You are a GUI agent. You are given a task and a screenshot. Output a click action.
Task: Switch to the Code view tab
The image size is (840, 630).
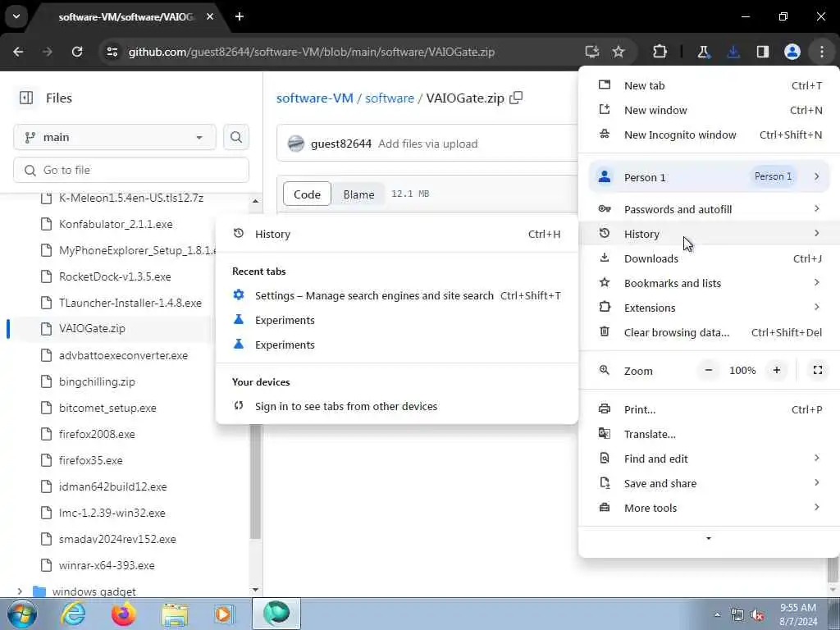(307, 194)
